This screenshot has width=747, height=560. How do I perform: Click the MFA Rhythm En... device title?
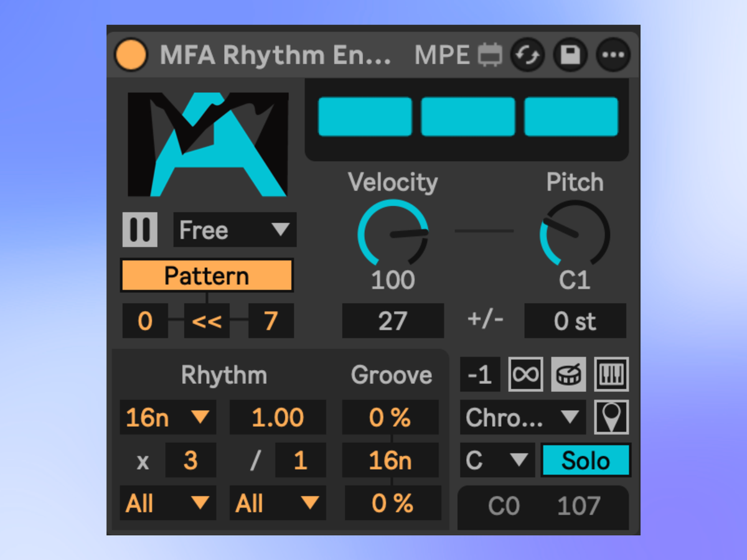tap(276, 55)
